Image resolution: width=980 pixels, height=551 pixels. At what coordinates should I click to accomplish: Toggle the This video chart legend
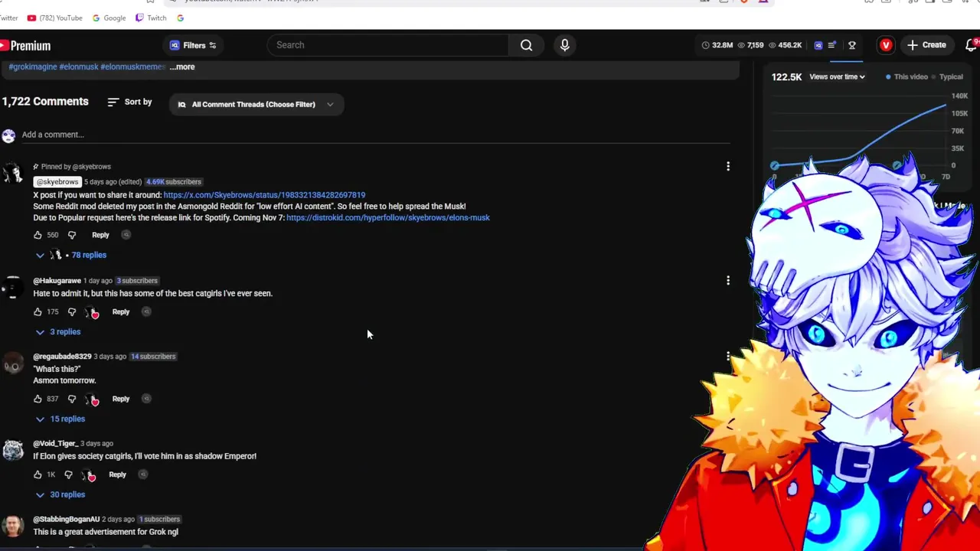(x=907, y=77)
